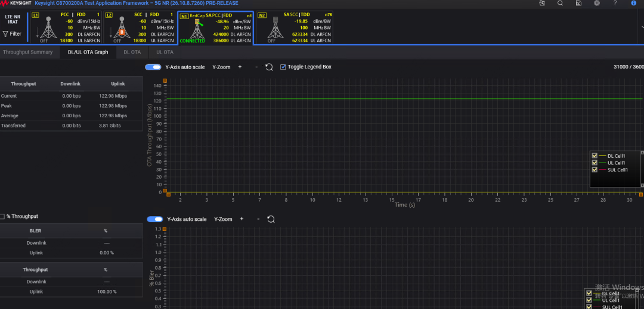644x309 pixels.
Task: Click Transferred uplink value 3.81 Gbits
Action: (x=110, y=126)
